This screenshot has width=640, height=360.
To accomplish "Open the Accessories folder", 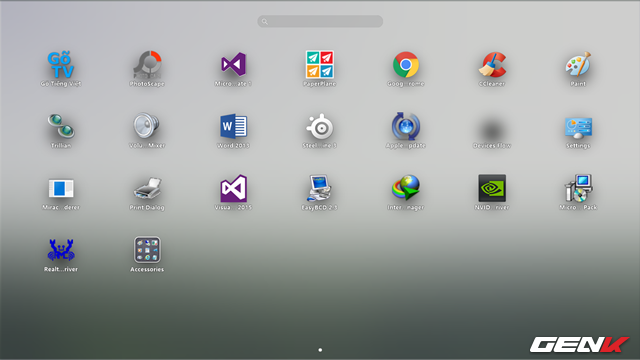I will [x=147, y=250].
